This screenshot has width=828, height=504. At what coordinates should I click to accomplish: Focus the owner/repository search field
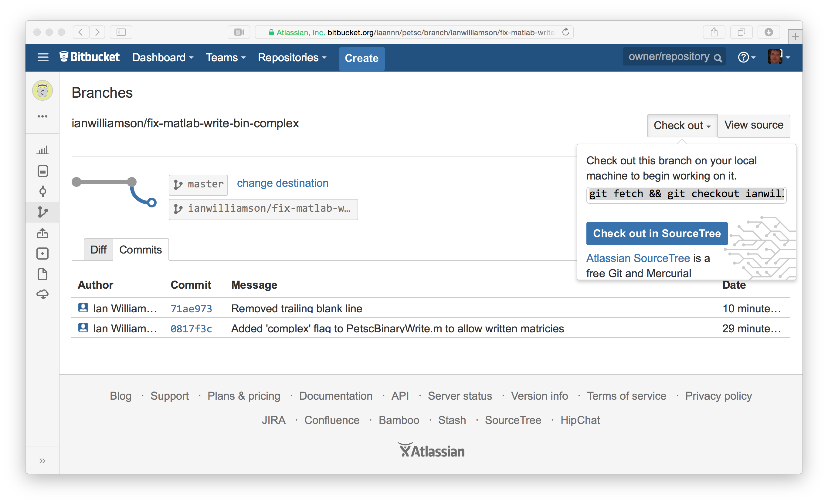point(674,57)
